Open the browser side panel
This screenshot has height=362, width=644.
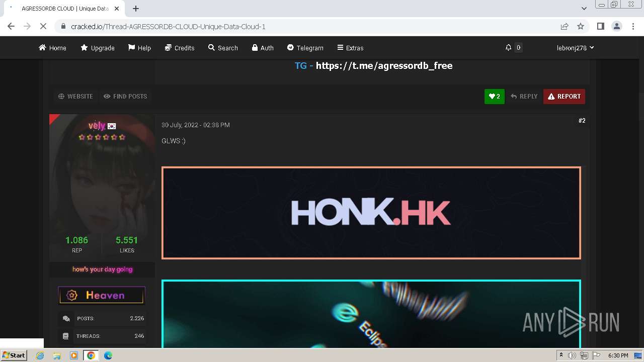(600, 26)
